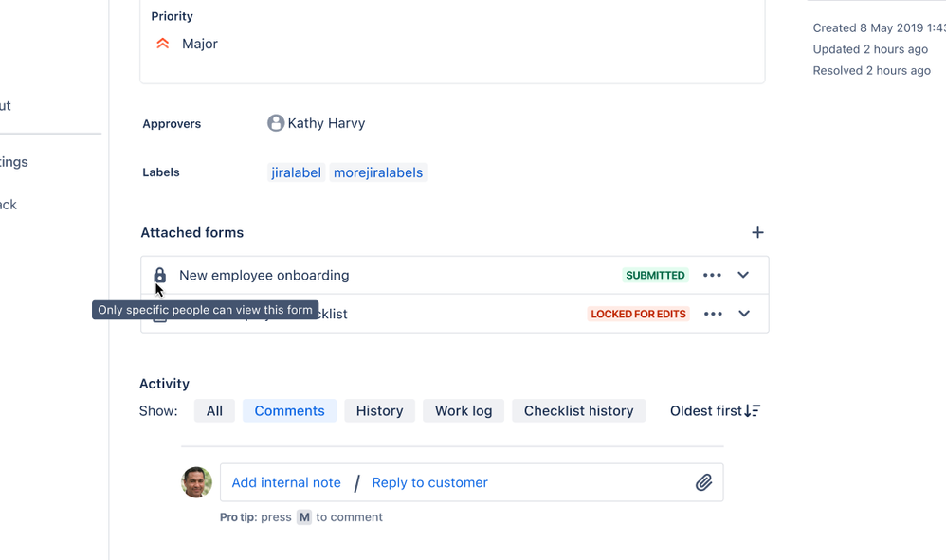Click the M shortcut key hint
This screenshot has height=560, width=946.
304,517
